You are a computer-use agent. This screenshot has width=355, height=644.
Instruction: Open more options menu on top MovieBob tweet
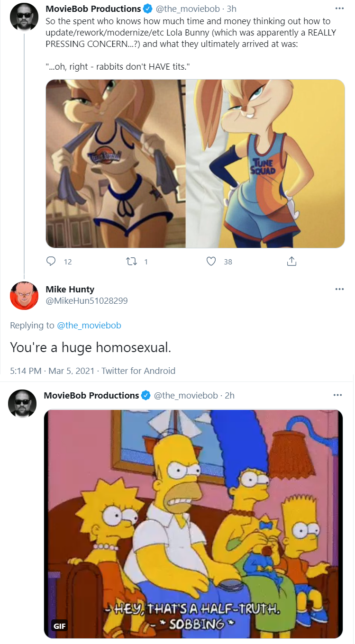[x=339, y=9]
